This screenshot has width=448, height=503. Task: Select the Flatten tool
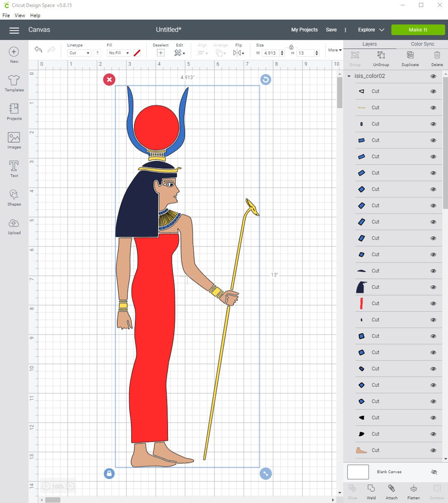pos(413,491)
